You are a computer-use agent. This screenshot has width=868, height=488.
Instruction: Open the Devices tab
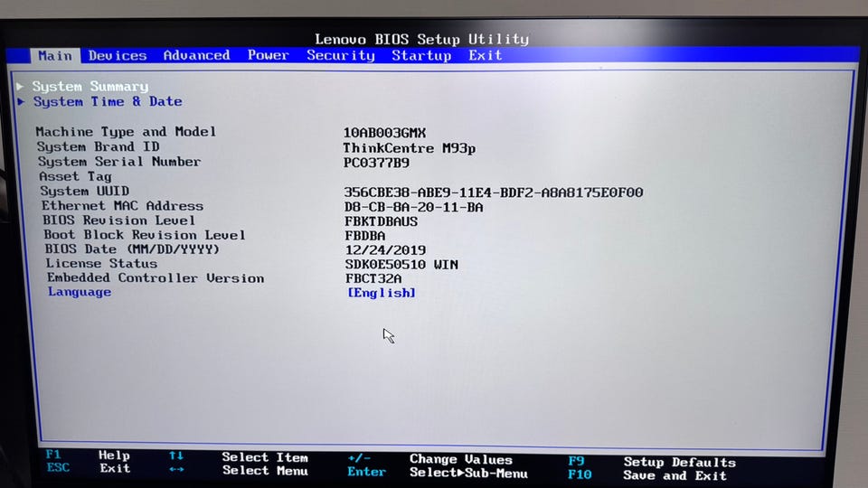(x=118, y=55)
